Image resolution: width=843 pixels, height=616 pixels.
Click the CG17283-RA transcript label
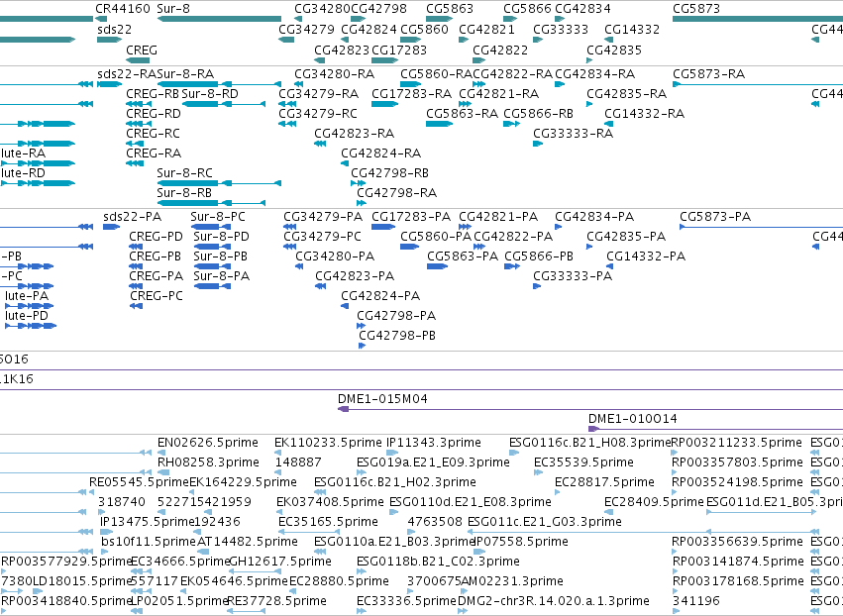pyautogui.click(x=412, y=93)
